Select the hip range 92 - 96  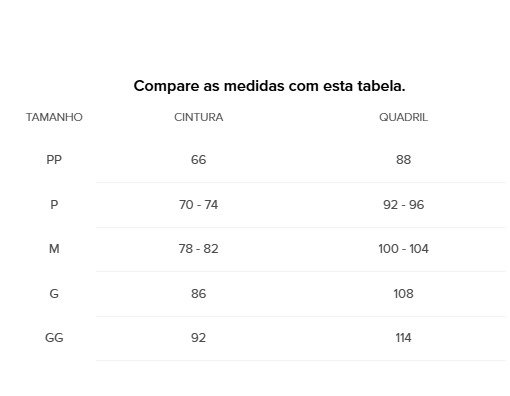(403, 204)
